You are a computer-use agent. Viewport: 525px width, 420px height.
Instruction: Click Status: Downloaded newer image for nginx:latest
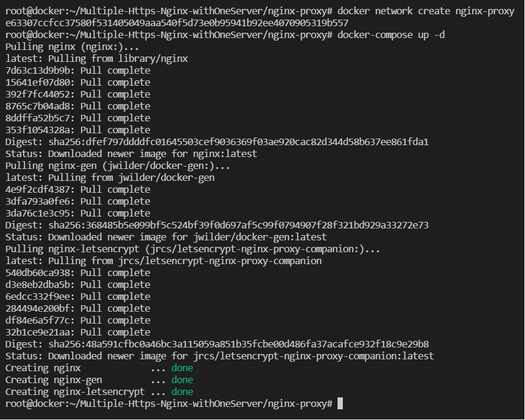[131, 154]
